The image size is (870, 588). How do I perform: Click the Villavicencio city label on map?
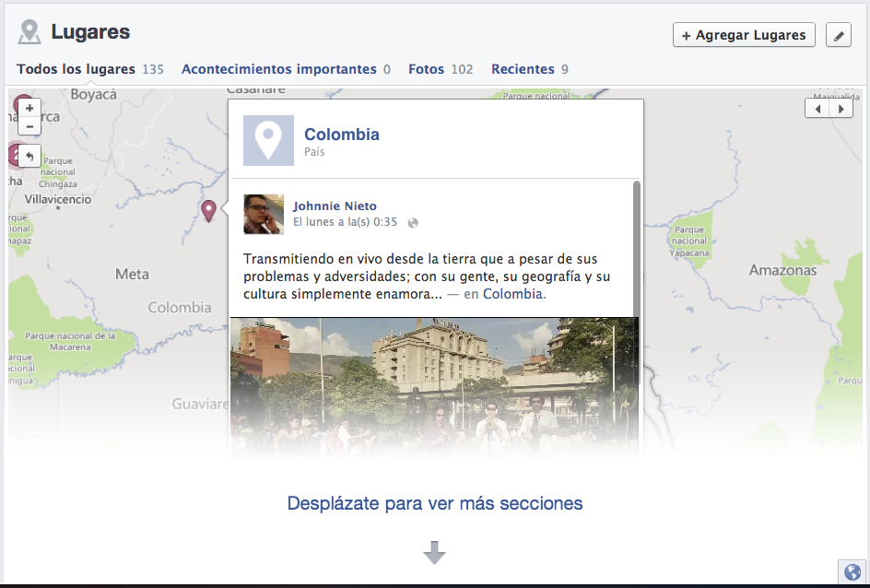[58, 200]
